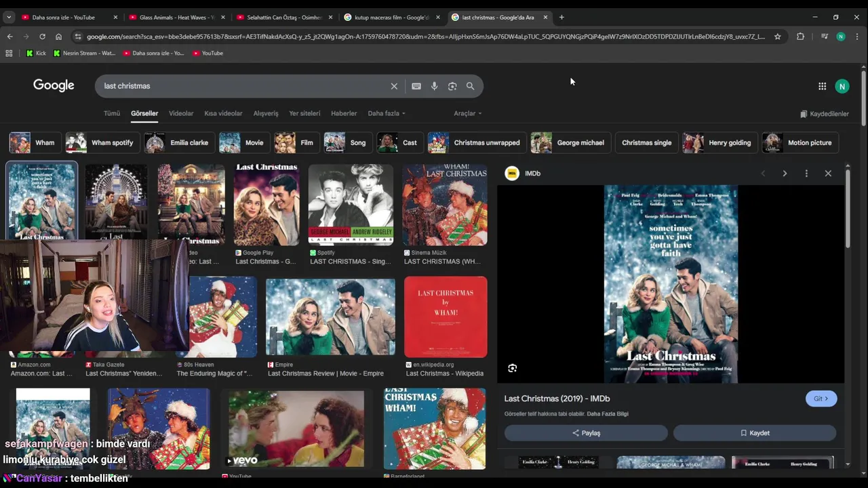Open Last Christmas (2019) - IMDb title link

[557, 399]
